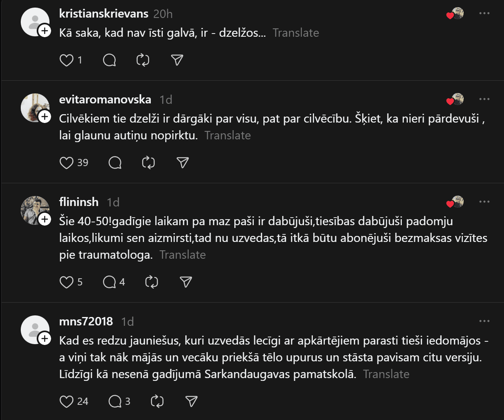Like evitaromanovska's comment

click(x=66, y=163)
